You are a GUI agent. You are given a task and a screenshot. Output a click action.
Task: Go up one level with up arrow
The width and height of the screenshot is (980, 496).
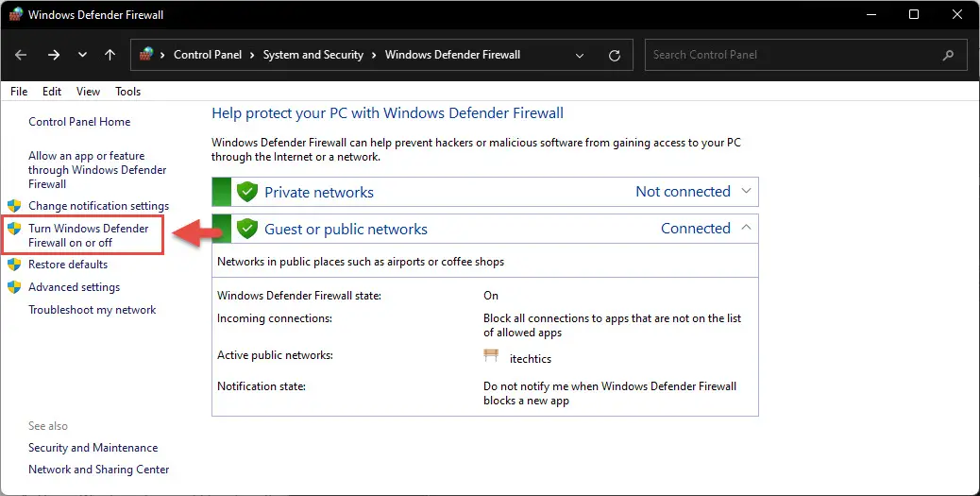[x=110, y=55]
